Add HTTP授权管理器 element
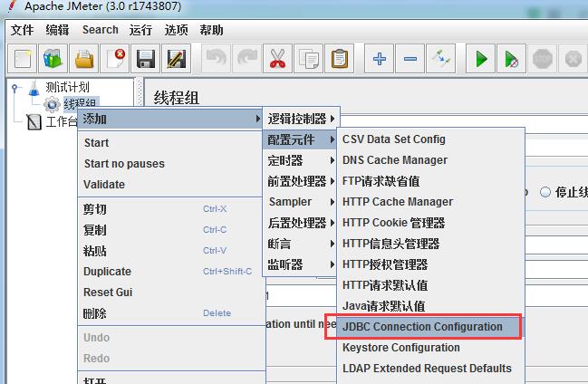This screenshot has width=588, height=384. (x=430, y=264)
